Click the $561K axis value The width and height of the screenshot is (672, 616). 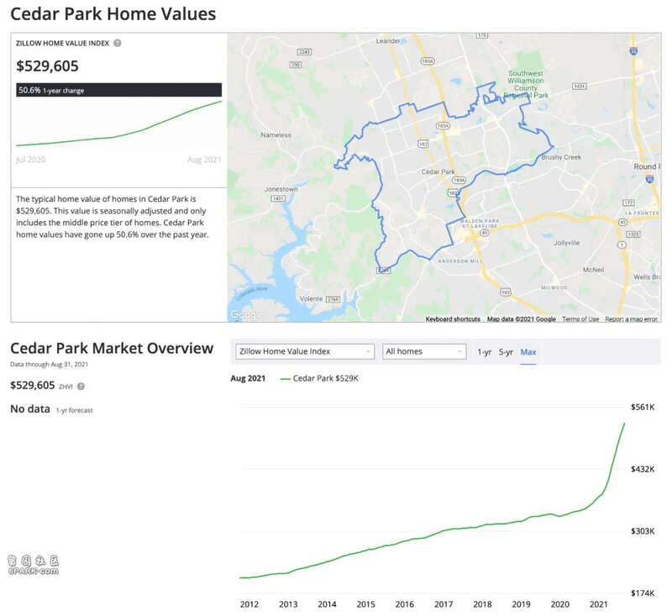click(x=643, y=407)
